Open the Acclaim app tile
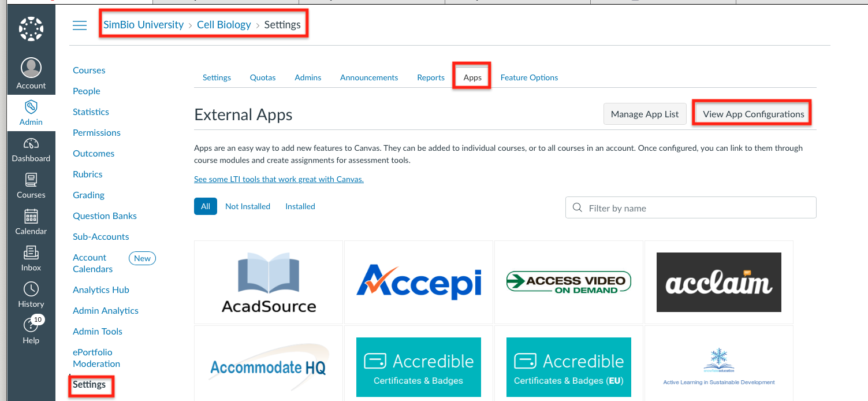 pos(719,283)
